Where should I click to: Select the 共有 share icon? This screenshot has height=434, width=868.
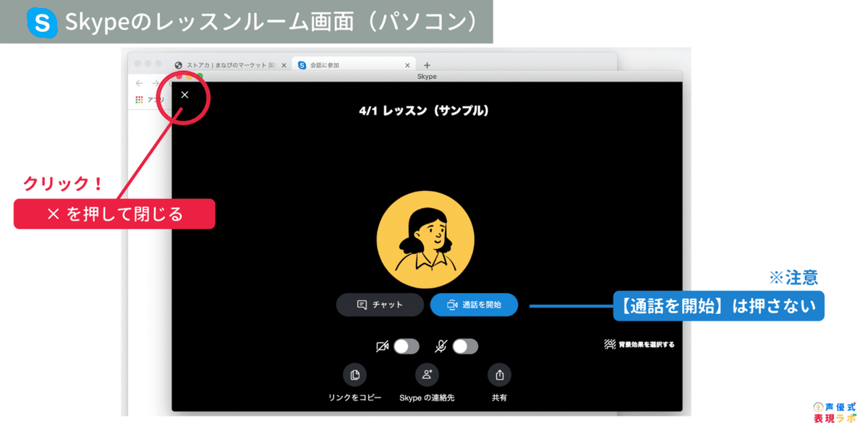[x=499, y=375]
